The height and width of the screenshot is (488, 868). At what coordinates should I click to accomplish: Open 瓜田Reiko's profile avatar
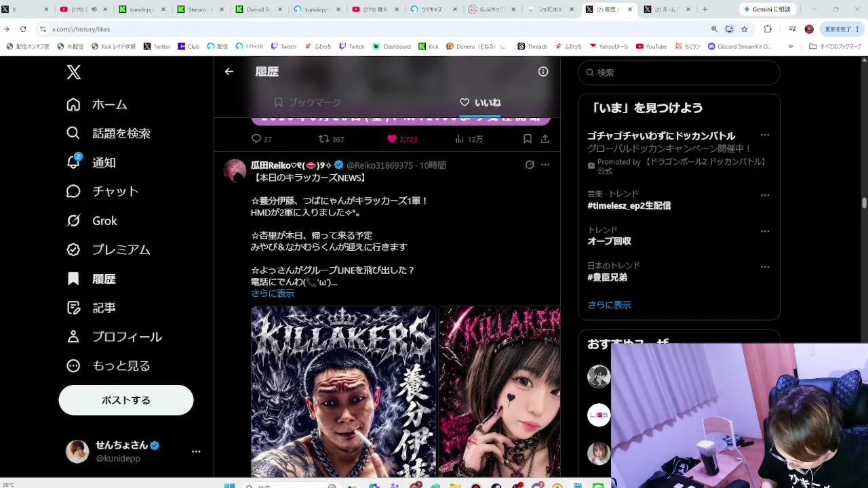pos(235,171)
